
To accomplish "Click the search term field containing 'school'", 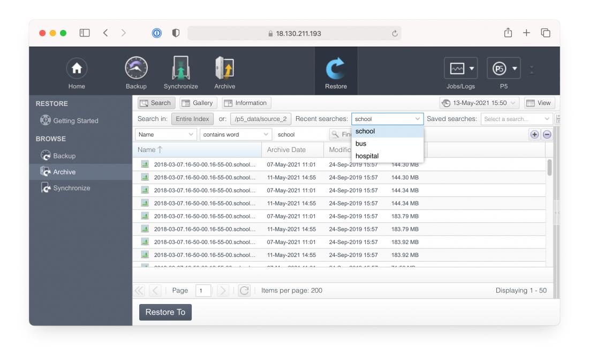I will (300, 134).
